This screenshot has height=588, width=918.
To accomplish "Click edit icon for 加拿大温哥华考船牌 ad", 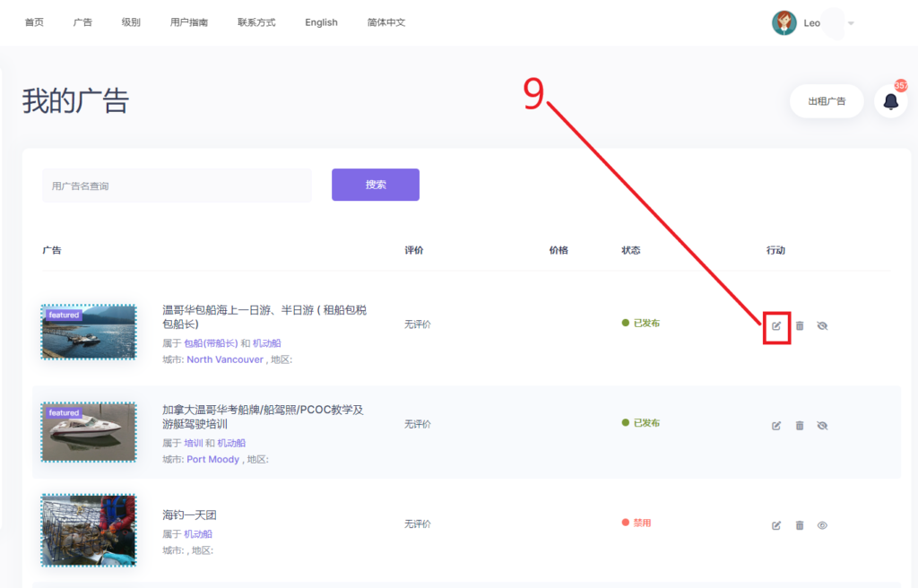I will pos(776,426).
